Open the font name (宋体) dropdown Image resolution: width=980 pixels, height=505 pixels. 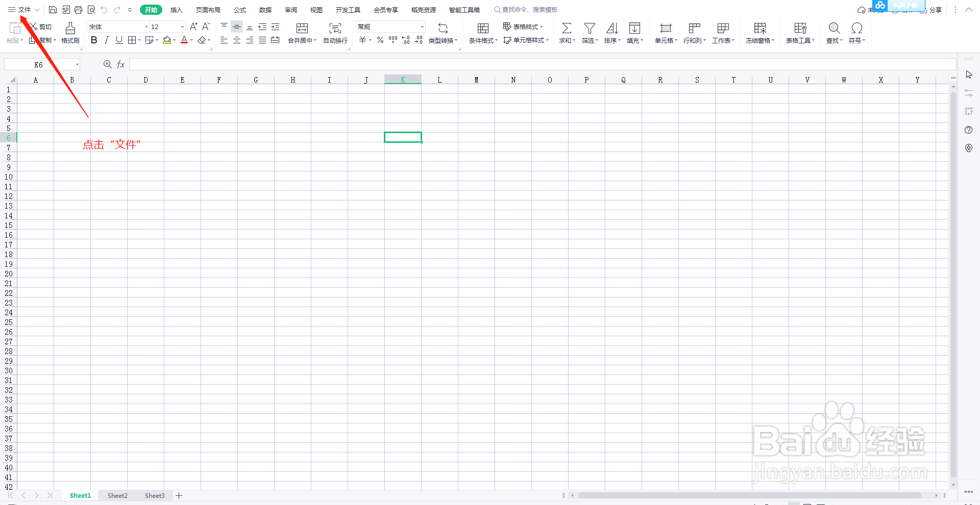(x=146, y=27)
